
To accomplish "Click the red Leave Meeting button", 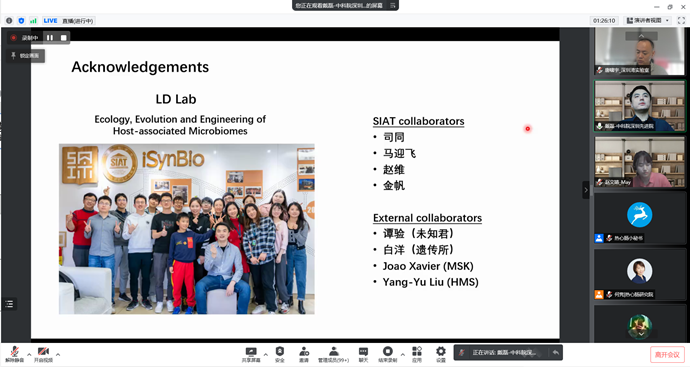I will point(667,355).
